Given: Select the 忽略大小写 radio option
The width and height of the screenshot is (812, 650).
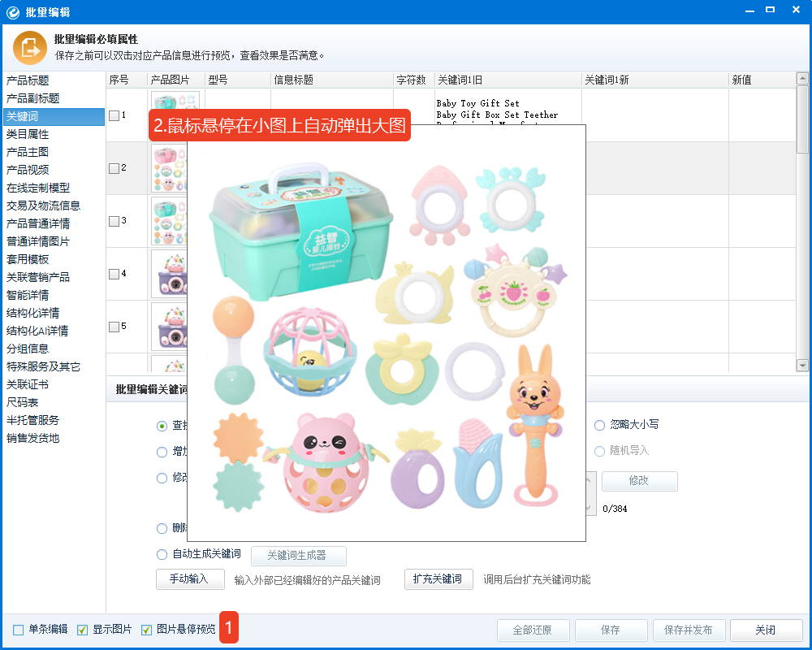Looking at the screenshot, I should click(x=599, y=425).
